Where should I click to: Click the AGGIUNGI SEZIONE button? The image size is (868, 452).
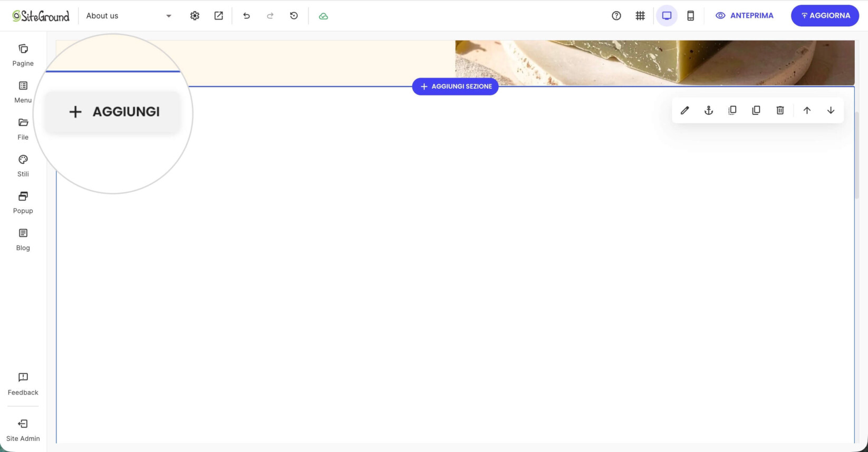click(455, 86)
